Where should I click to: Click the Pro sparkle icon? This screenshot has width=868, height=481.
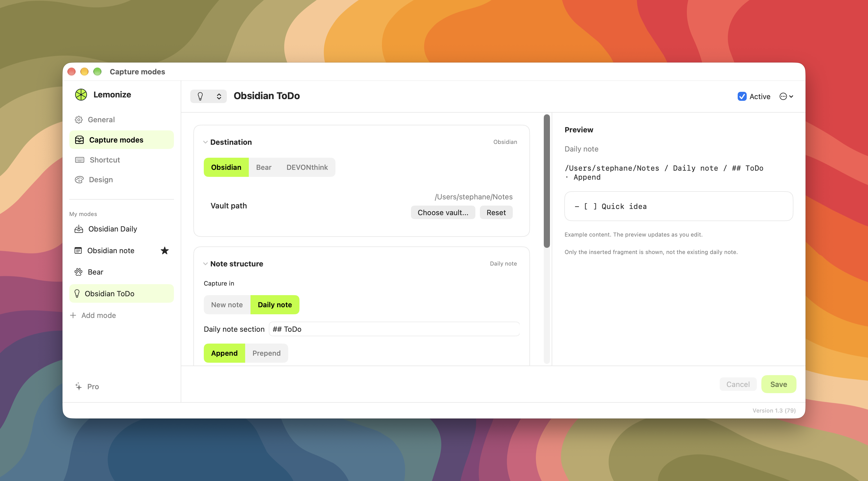point(79,386)
